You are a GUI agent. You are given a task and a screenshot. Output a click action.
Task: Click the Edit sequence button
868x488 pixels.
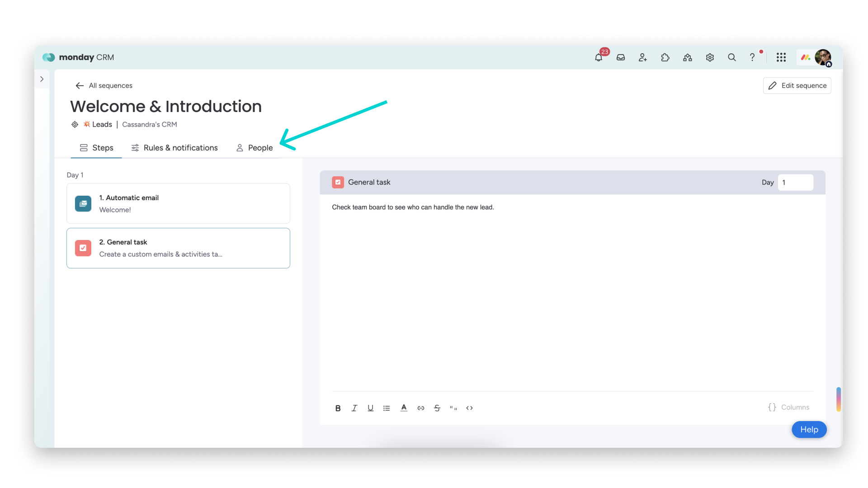(x=797, y=85)
